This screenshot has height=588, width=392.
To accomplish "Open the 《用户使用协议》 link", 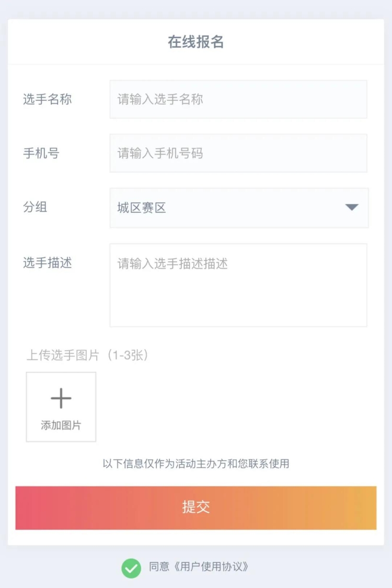I will coord(210,567).
